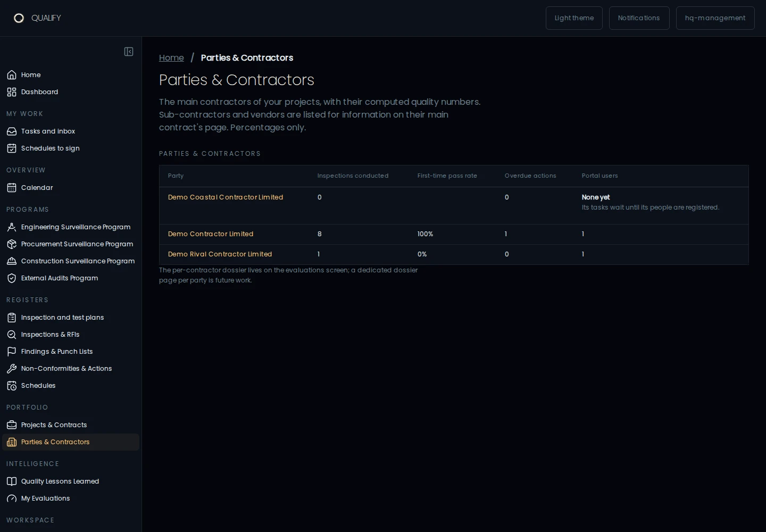Screen dimensions: 766x532
Task: Switch to Light theme
Action: [x=574, y=18]
